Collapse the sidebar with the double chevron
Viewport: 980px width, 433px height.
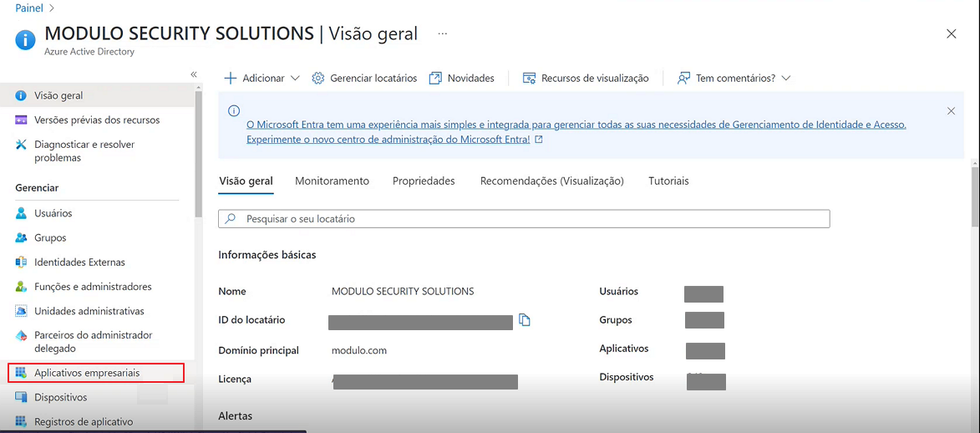point(194,74)
